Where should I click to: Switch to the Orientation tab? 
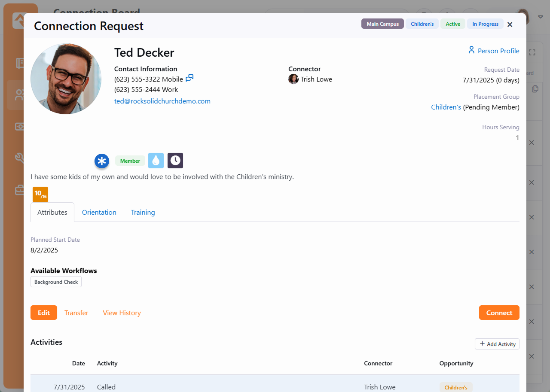tap(99, 213)
